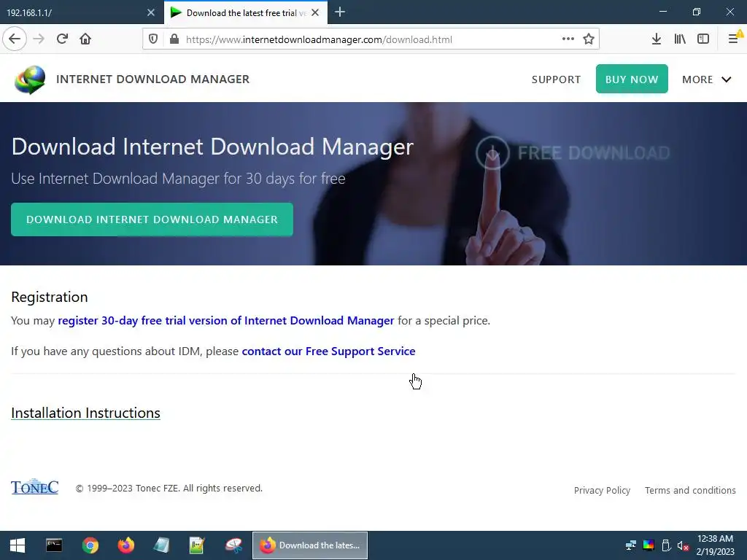Open the notebook app on the taskbar
Viewport: 747px width, 560px height.
point(161,545)
